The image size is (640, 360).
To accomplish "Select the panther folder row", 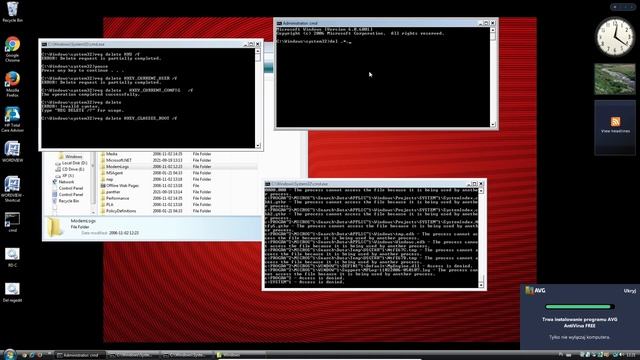I will tap(179, 192).
